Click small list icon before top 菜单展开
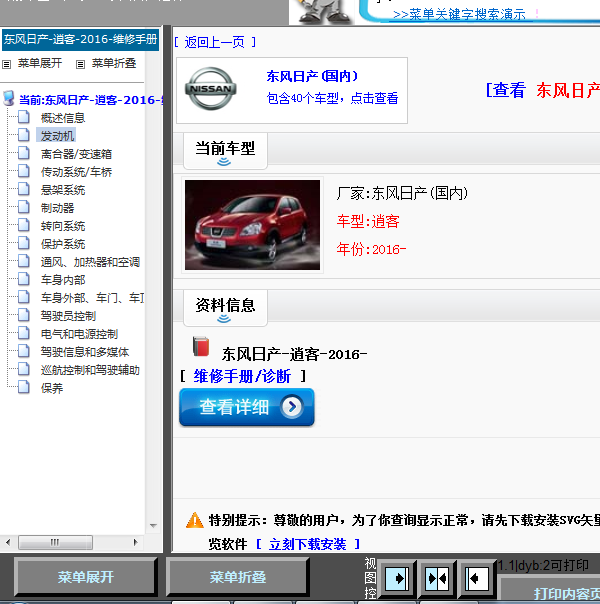This screenshot has width=600, height=604. tap(7, 64)
